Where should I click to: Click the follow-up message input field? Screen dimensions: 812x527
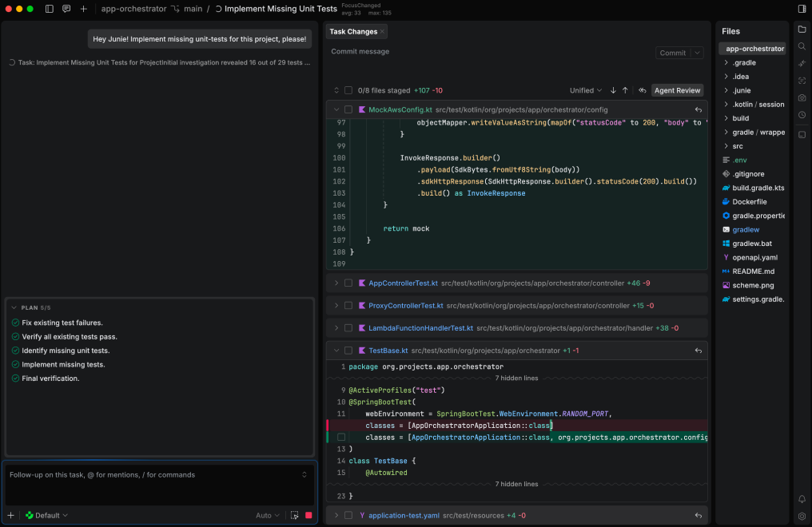(x=152, y=475)
